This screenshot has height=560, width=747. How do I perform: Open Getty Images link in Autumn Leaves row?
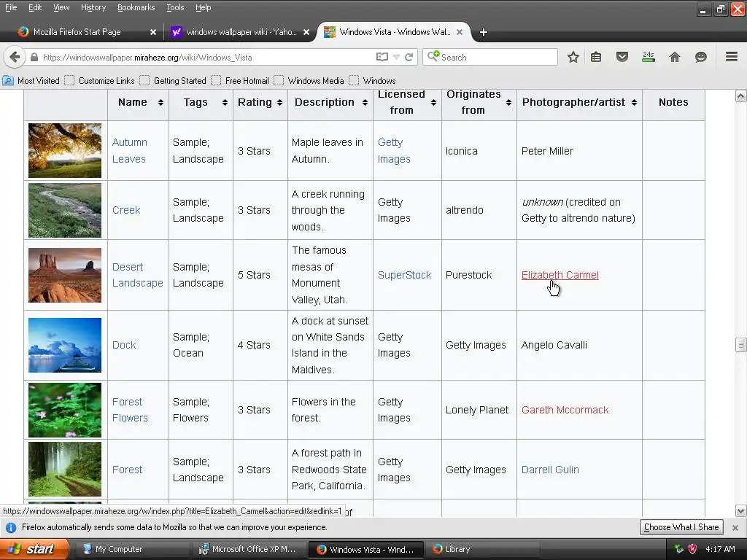pos(394,150)
